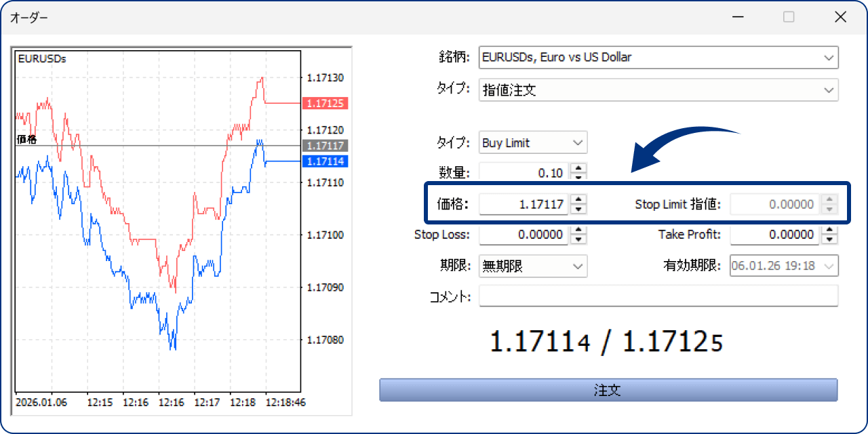Open the 銘柄 symbol dropdown
This screenshot has width=868, height=434.
[658, 58]
